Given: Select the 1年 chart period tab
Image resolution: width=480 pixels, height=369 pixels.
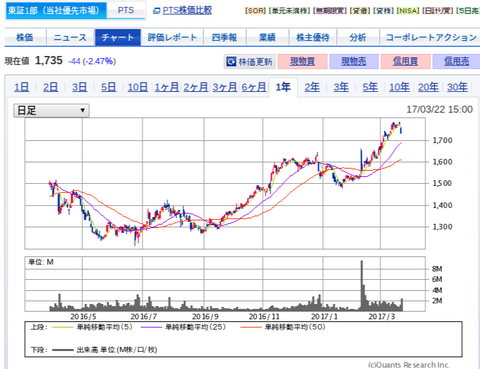Looking at the screenshot, I should (x=283, y=87).
